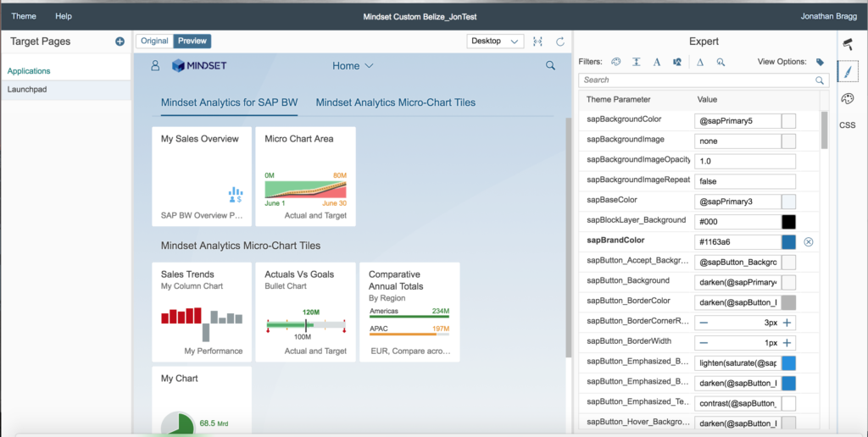The height and width of the screenshot is (437, 868).
Task: Filter parameters by font icon
Action: [x=657, y=62]
